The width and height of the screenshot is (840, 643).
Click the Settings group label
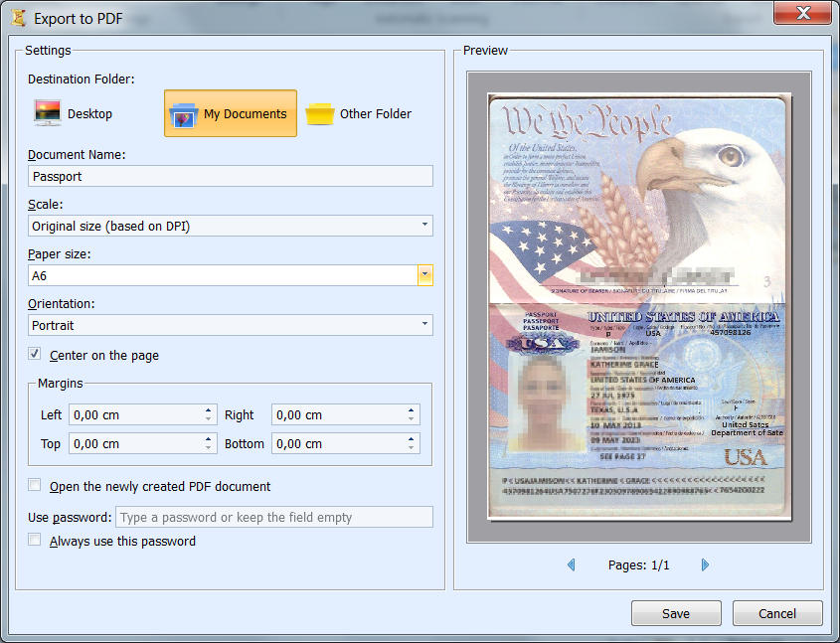click(48, 51)
